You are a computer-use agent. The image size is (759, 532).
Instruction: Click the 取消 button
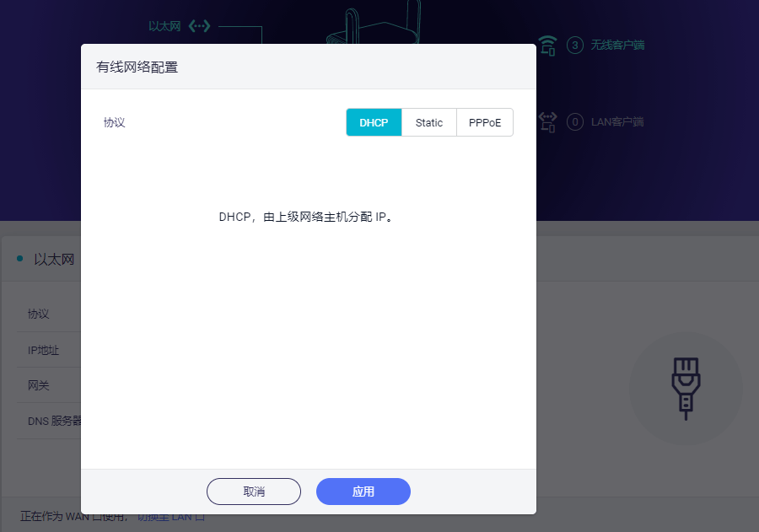pyautogui.click(x=253, y=491)
